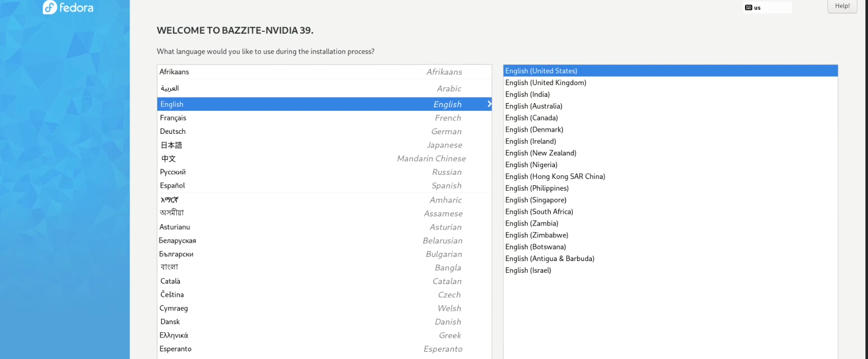Select the Assamese language row

(324, 213)
